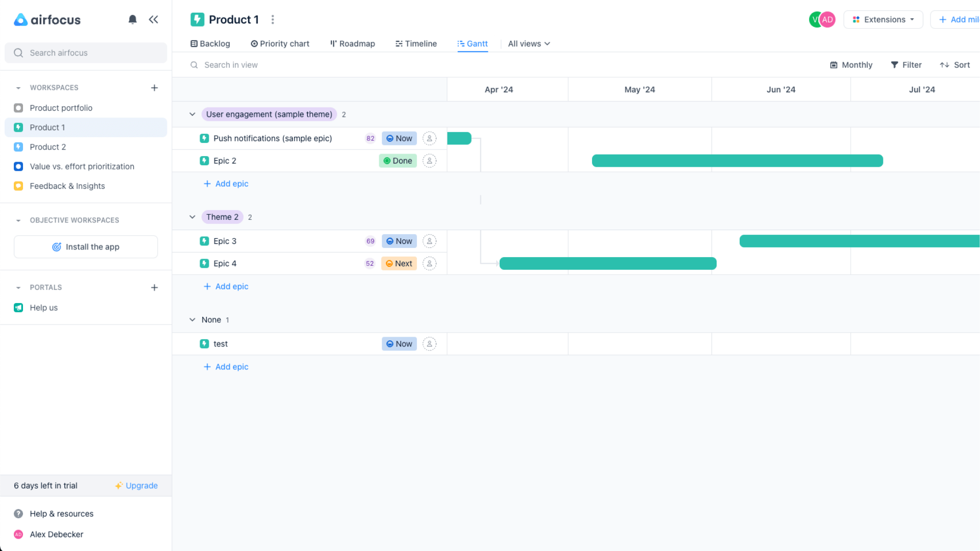Collapse the PORTALS section
Image resolution: width=980 pixels, height=551 pixels.
click(18, 287)
